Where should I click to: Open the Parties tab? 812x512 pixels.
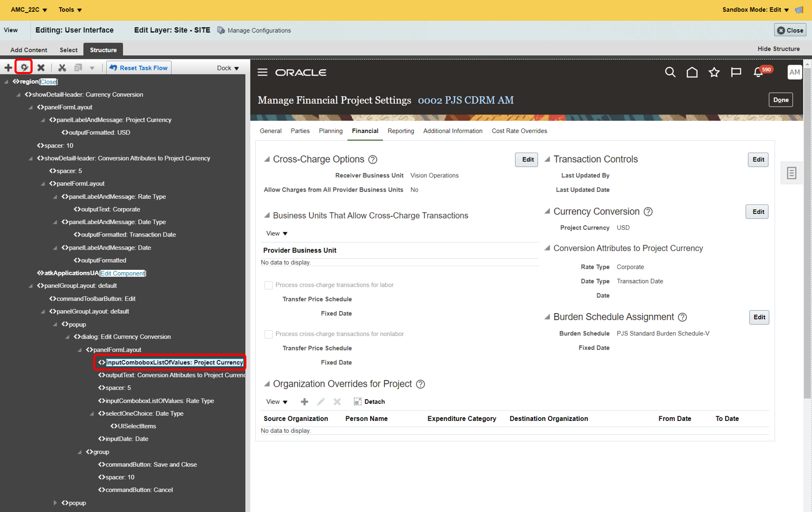300,131
